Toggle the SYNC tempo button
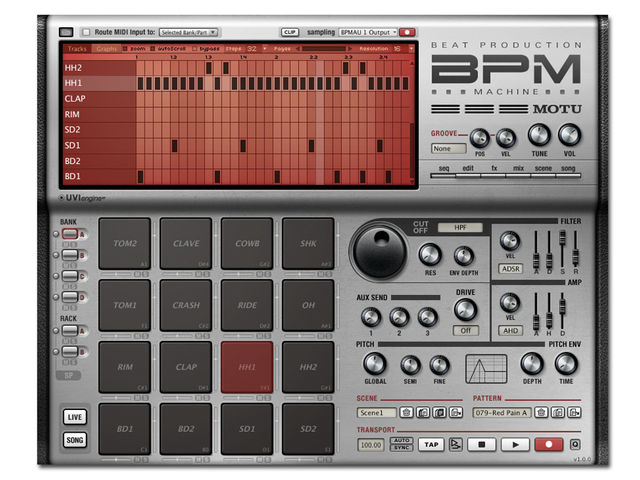 pyautogui.click(x=402, y=448)
